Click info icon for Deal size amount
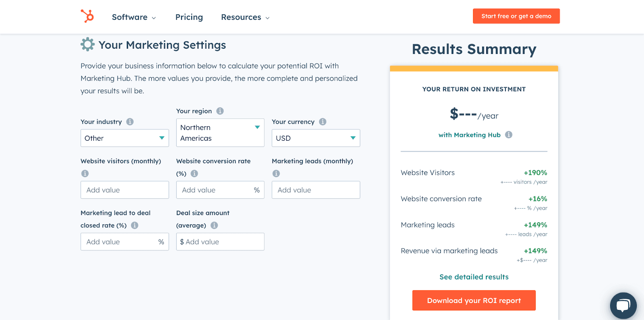The width and height of the screenshot is (644, 320). 215,226
